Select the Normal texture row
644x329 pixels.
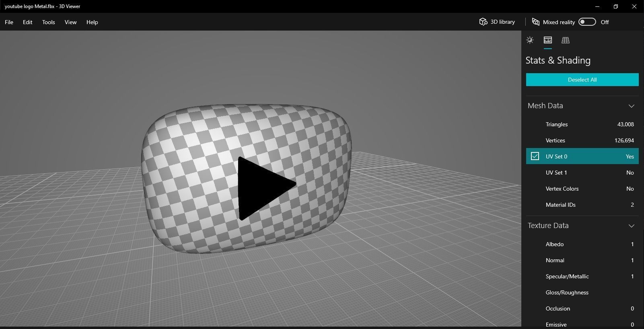pyautogui.click(x=582, y=260)
